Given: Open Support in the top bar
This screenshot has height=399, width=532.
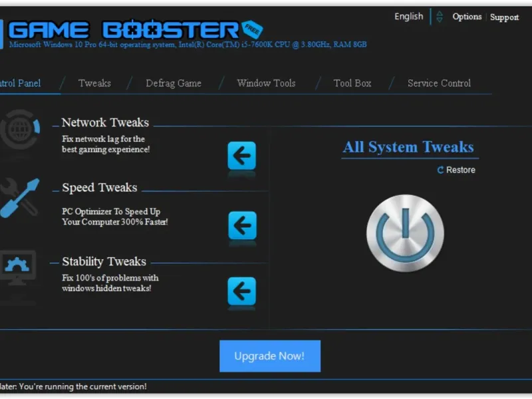Looking at the screenshot, I should click(504, 17).
